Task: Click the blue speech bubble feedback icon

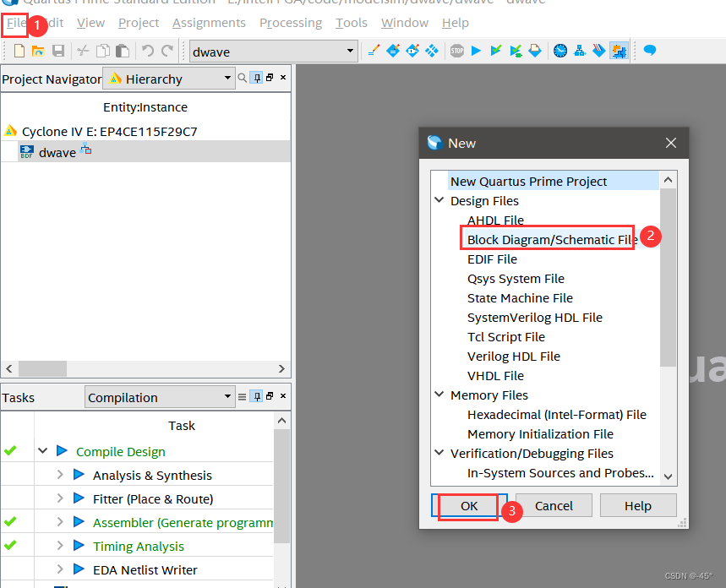Action: click(x=650, y=50)
